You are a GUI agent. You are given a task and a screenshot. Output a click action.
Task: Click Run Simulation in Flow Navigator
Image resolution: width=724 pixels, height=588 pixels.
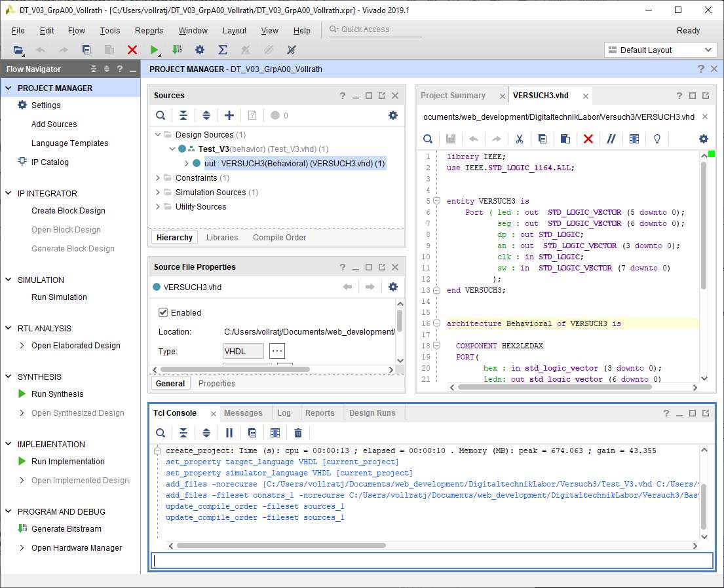[x=59, y=297]
